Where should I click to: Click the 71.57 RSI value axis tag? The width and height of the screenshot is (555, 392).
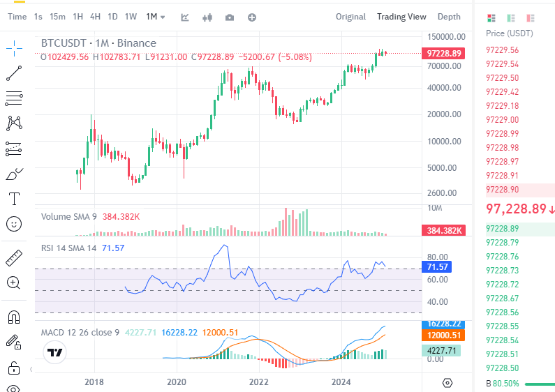pyautogui.click(x=437, y=266)
